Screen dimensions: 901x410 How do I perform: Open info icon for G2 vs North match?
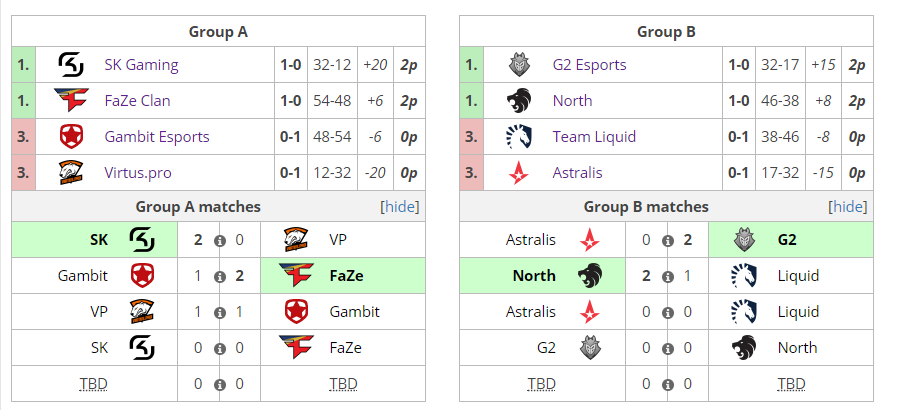coord(667,349)
